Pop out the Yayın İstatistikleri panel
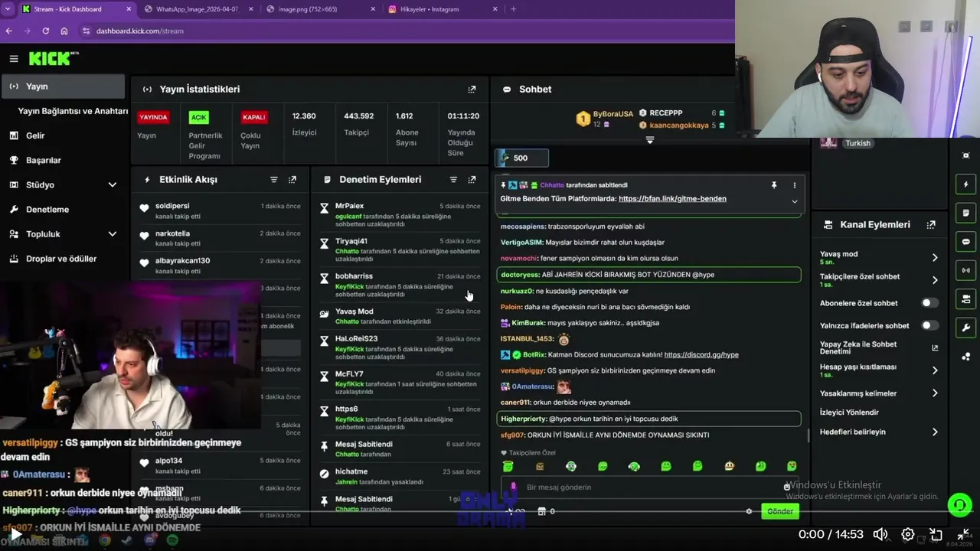 (x=472, y=90)
